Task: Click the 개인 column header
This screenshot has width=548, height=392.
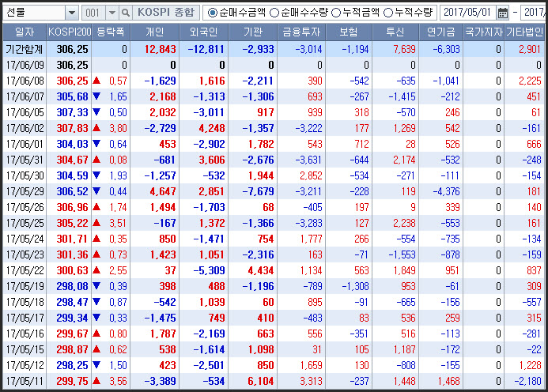Action: [155, 32]
